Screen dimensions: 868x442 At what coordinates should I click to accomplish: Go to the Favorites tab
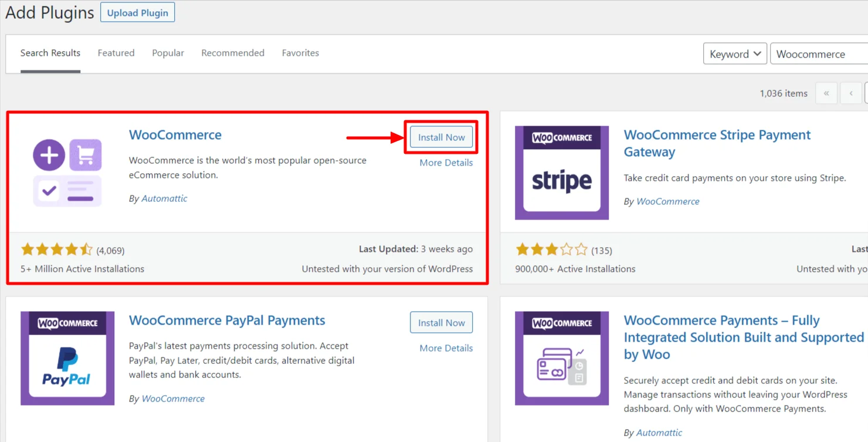[x=300, y=53]
